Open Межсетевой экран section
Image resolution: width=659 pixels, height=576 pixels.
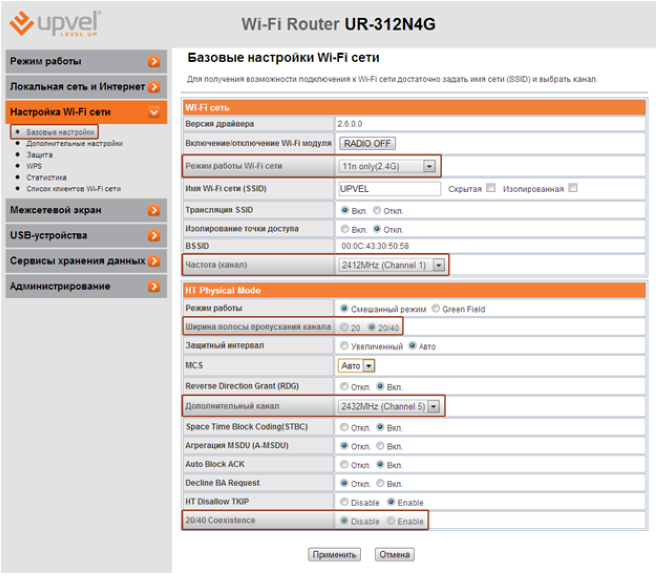pos(86,210)
